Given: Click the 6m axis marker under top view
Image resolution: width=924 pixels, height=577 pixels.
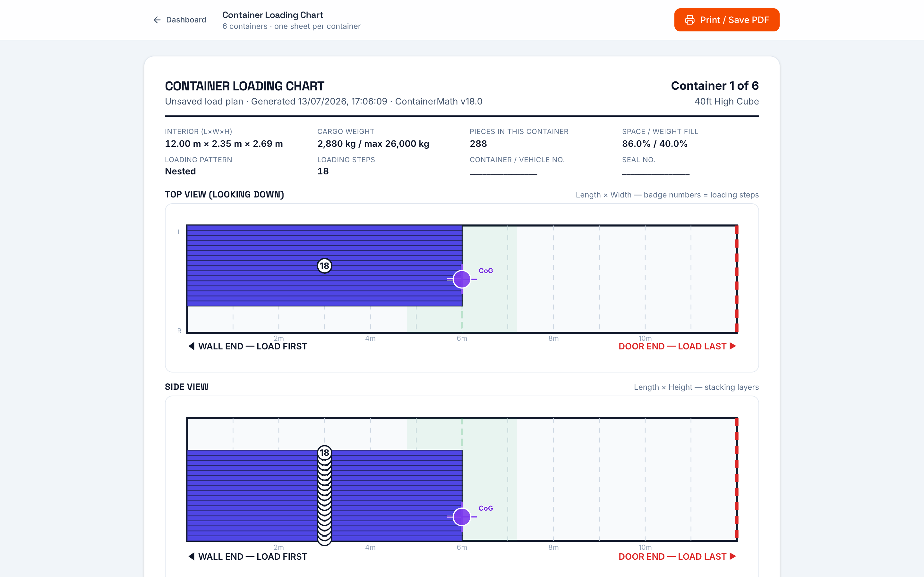Looking at the screenshot, I should point(462,338).
